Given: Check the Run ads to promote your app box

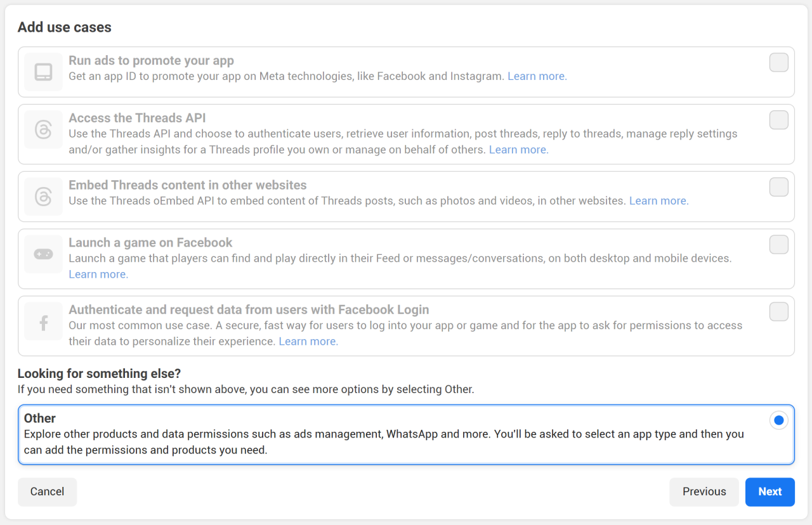Looking at the screenshot, I should (778, 63).
